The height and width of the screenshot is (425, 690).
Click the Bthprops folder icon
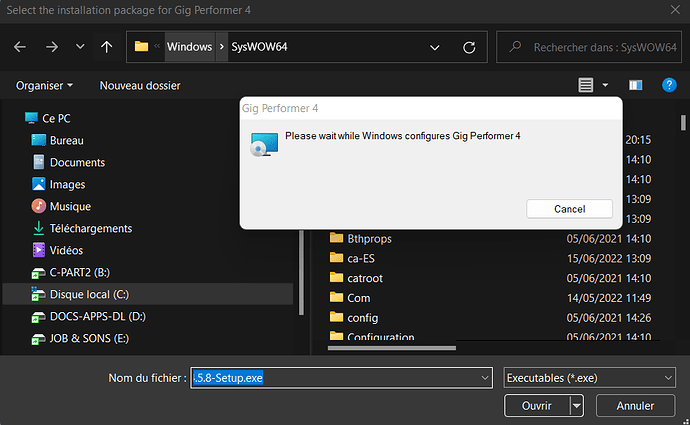(336, 238)
